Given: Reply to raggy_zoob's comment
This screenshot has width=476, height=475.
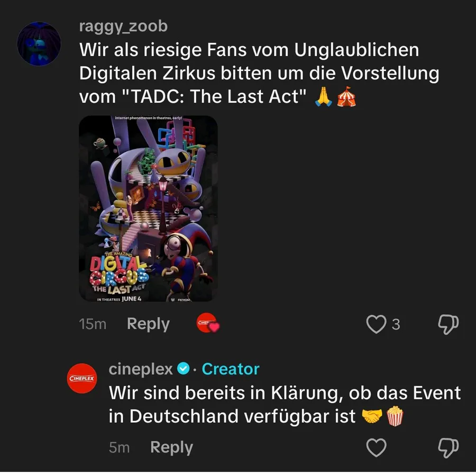Looking at the screenshot, I should pyautogui.click(x=148, y=324).
